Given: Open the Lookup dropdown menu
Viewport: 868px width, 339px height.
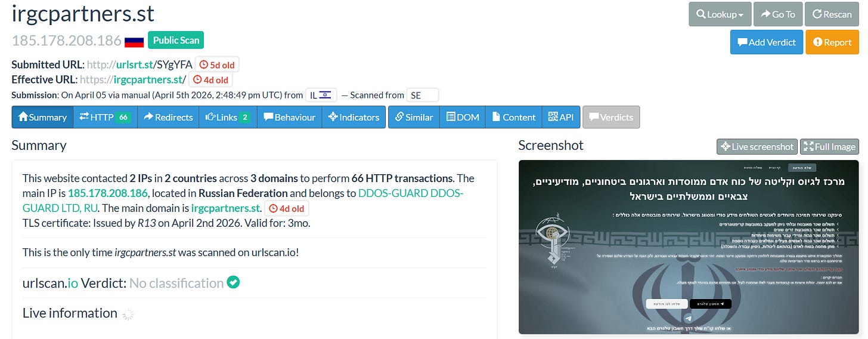Looking at the screenshot, I should click(720, 14).
